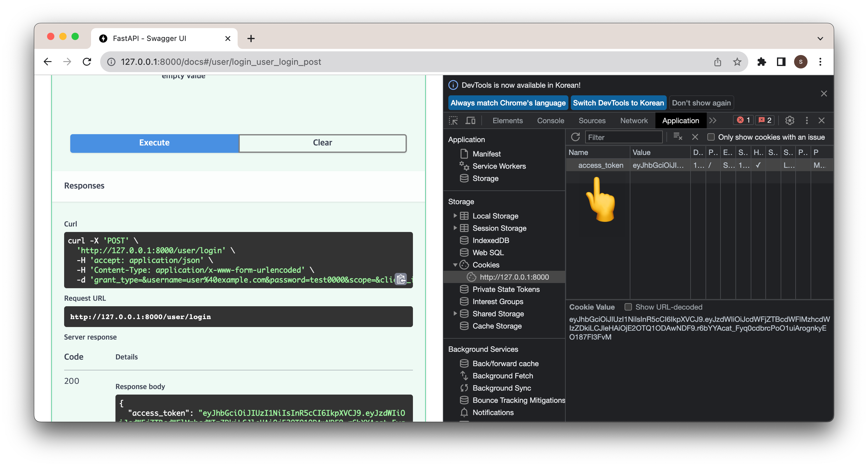Expand the Session Storage tree node
Screen dimensions: 868x467
(x=455, y=228)
